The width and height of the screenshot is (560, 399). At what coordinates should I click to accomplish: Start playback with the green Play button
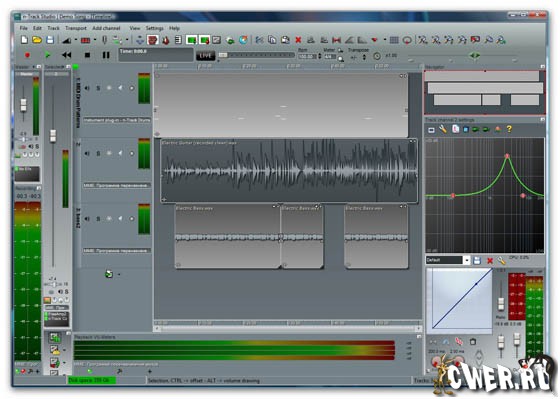[x=47, y=55]
